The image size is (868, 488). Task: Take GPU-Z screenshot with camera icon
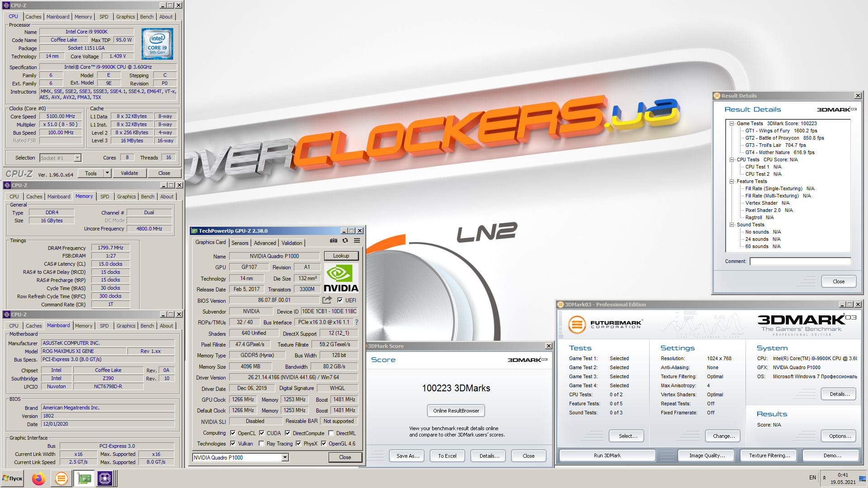334,241
